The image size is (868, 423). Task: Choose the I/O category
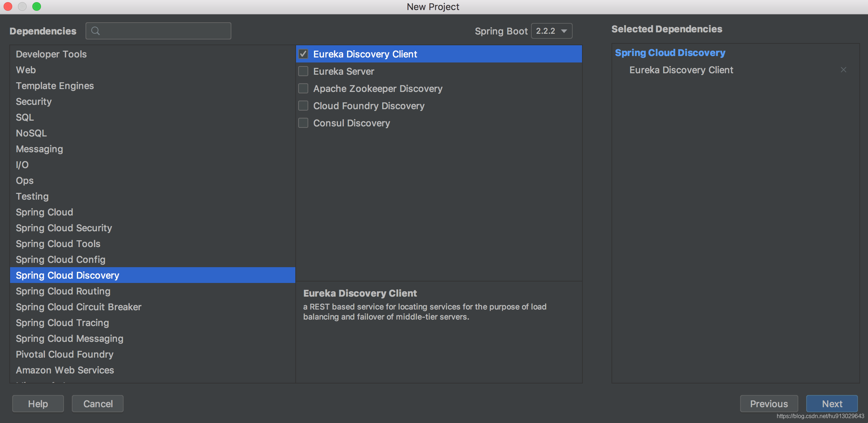coord(153,164)
